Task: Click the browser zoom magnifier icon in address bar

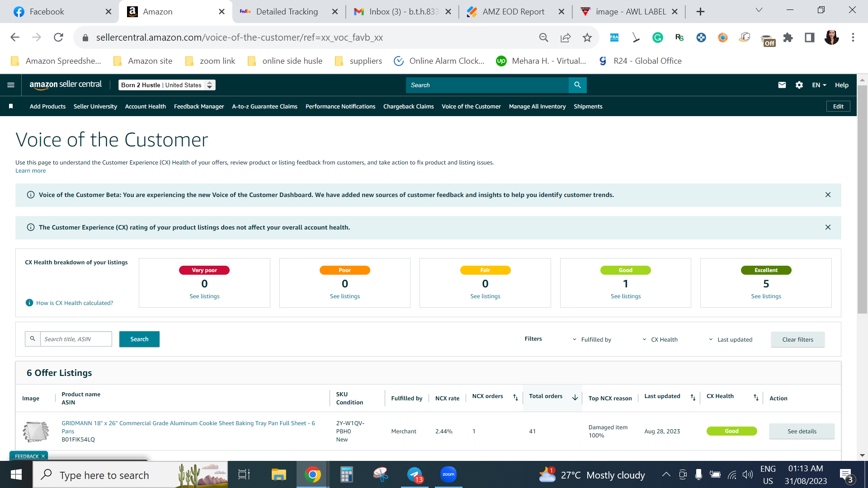Action: point(544,38)
